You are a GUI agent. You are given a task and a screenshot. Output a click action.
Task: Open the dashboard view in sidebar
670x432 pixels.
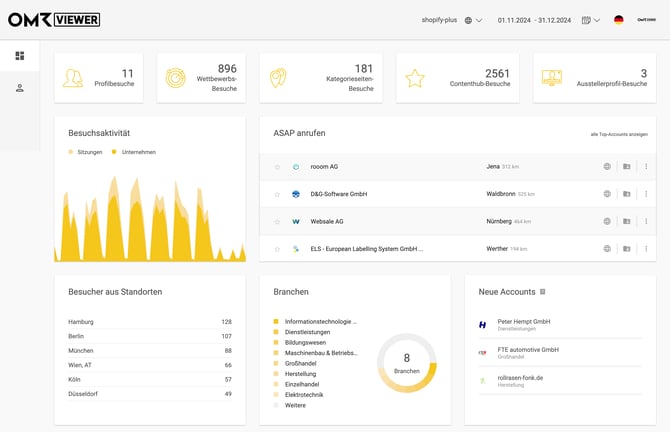pyautogui.click(x=19, y=56)
